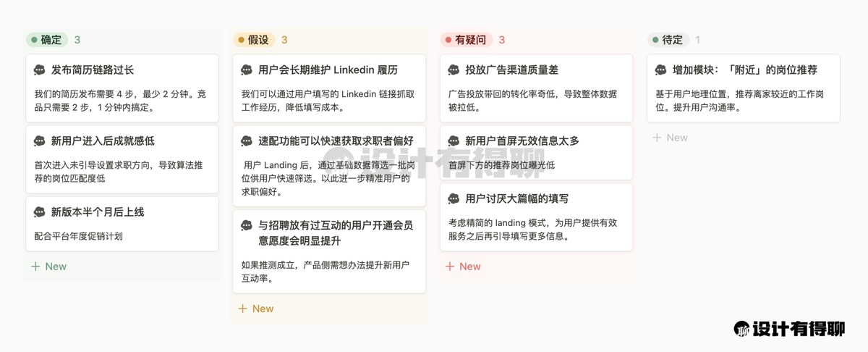Screen dimensions: 868x352
Task: Click icon beside 速配功能可以快速获取求职者偏好
Action: 247,141
